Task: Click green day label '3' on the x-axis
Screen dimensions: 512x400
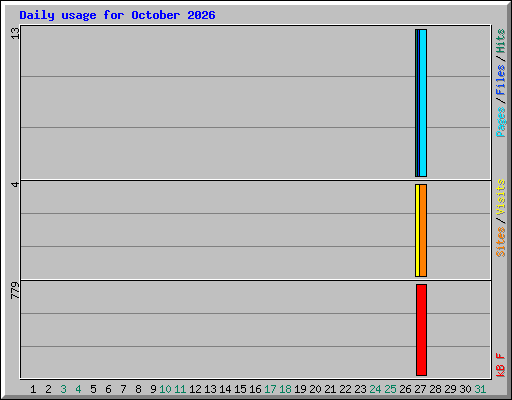Action: (63, 389)
